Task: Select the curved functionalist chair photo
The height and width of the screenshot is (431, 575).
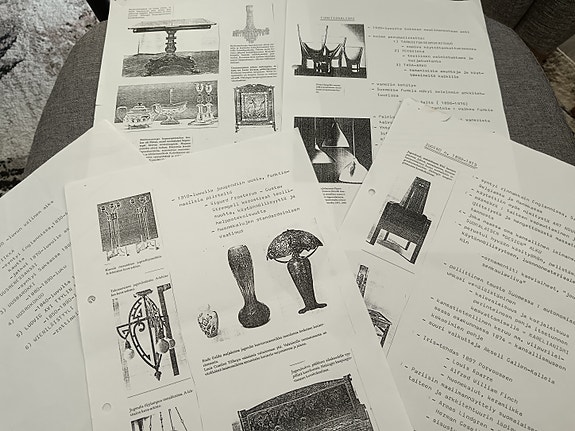Action: [x=331, y=51]
